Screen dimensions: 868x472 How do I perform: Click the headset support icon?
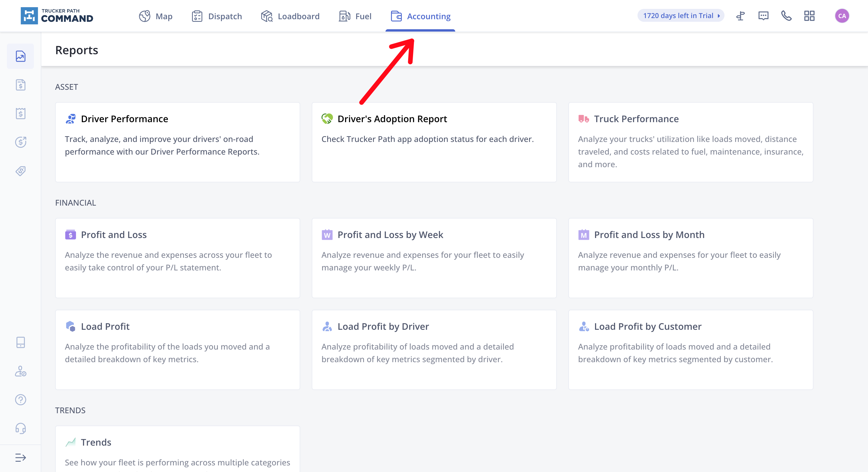(21, 428)
